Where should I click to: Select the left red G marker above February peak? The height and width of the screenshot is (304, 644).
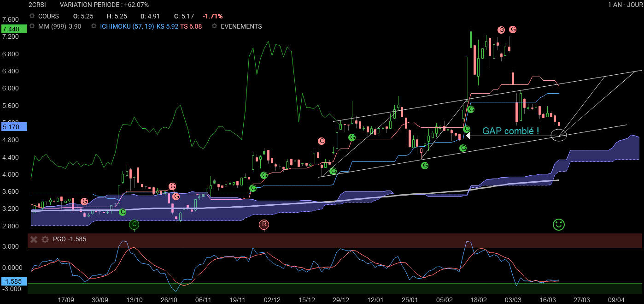coord(502,30)
